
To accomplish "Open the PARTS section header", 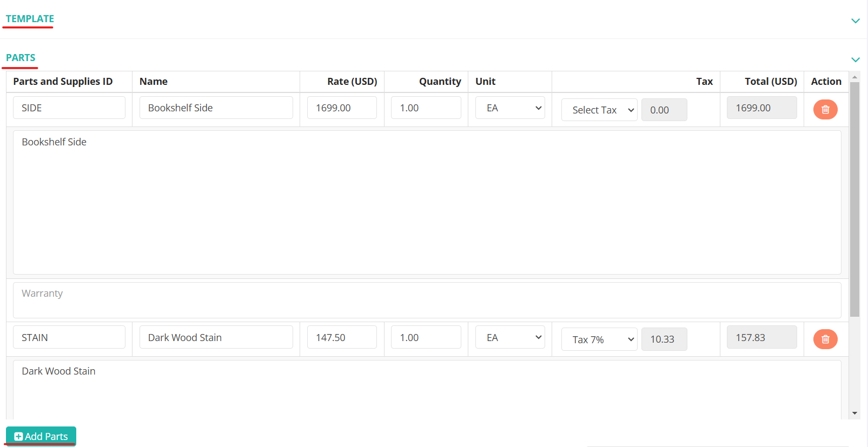I will pyautogui.click(x=21, y=58).
